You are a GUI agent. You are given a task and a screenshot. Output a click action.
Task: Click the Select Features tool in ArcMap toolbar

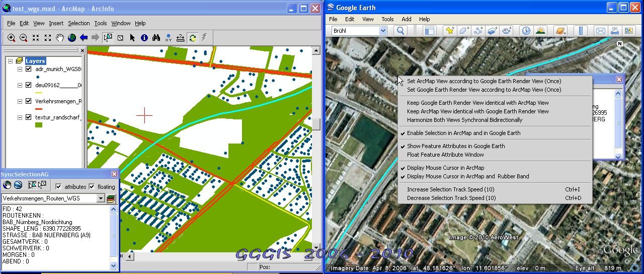(108, 38)
